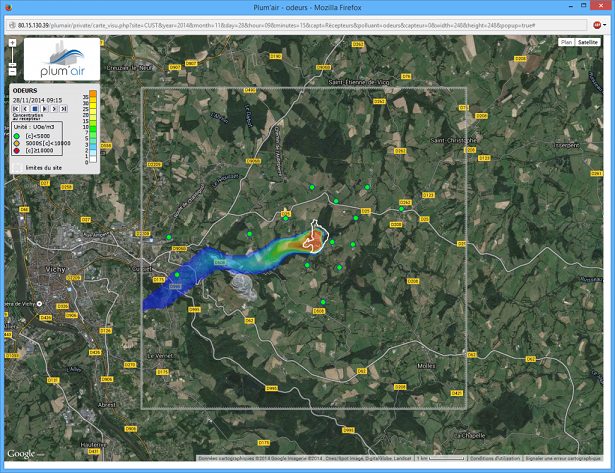Open 'Signaler une erreur cartographique' link
615x473 pixels.
(563, 458)
